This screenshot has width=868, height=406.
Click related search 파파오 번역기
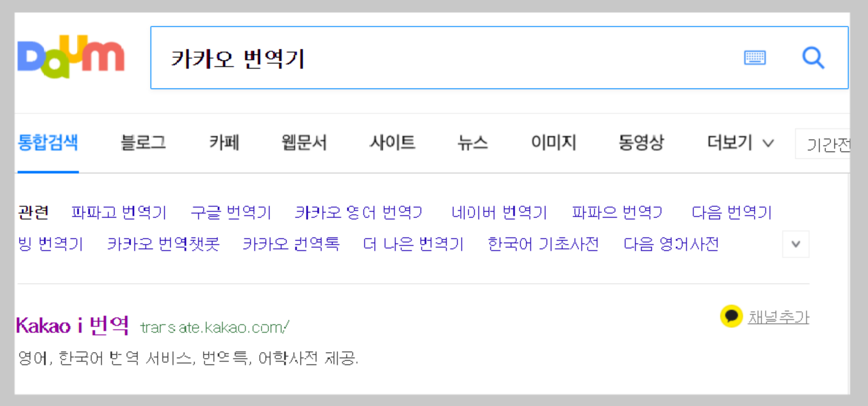point(617,212)
